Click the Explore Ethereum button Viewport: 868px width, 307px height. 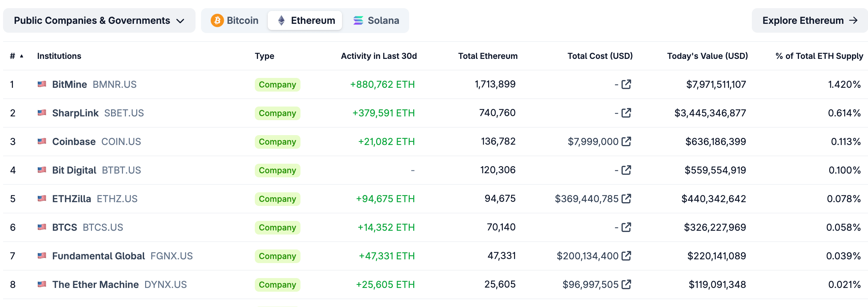(809, 20)
